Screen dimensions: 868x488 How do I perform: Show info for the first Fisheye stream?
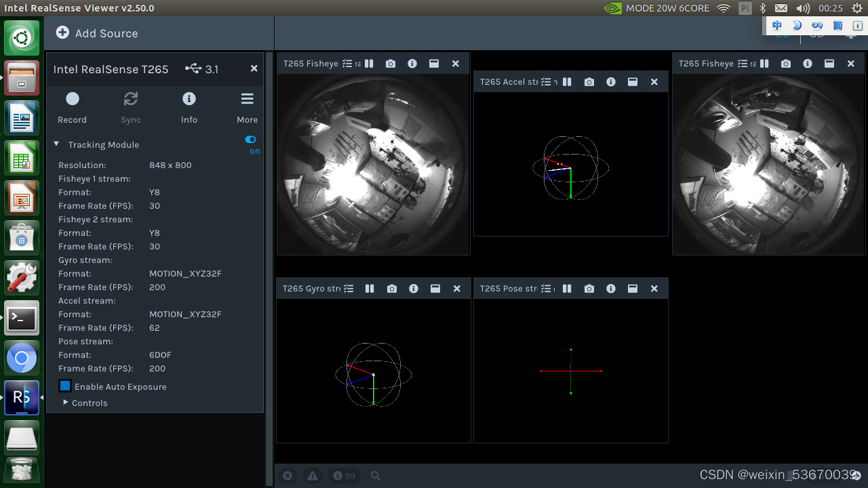tap(412, 63)
